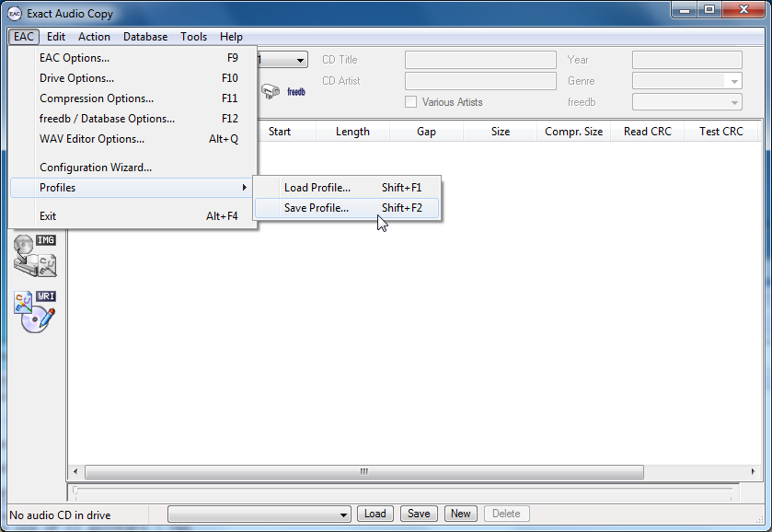The height and width of the screenshot is (532, 772).
Task: Click the horizontal scrollbar thumb
Action: 363,471
